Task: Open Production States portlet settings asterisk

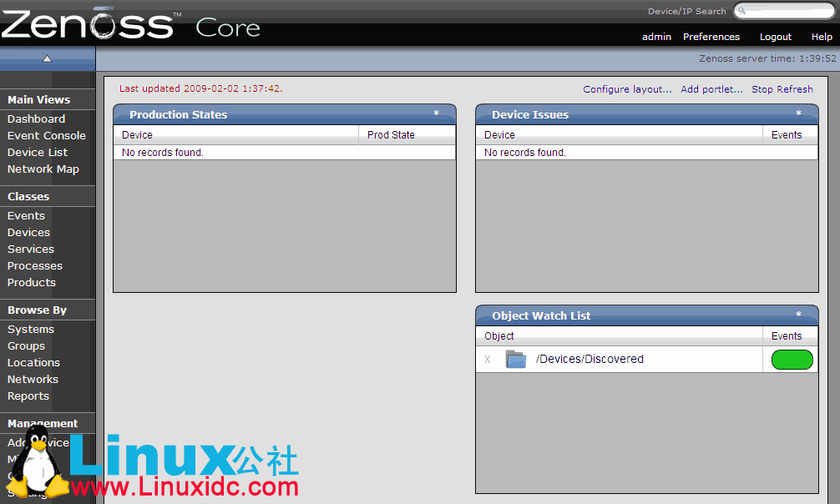Action: pos(436,114)
